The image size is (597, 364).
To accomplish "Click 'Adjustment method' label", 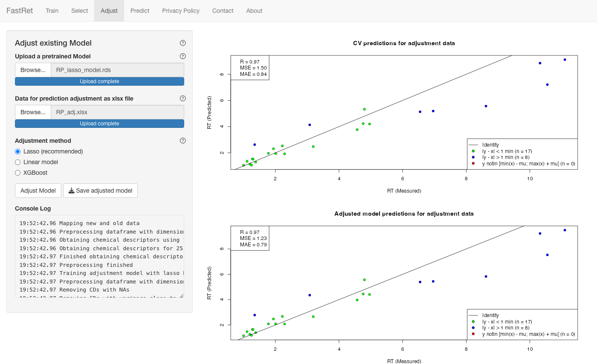I will pos(43,141).
